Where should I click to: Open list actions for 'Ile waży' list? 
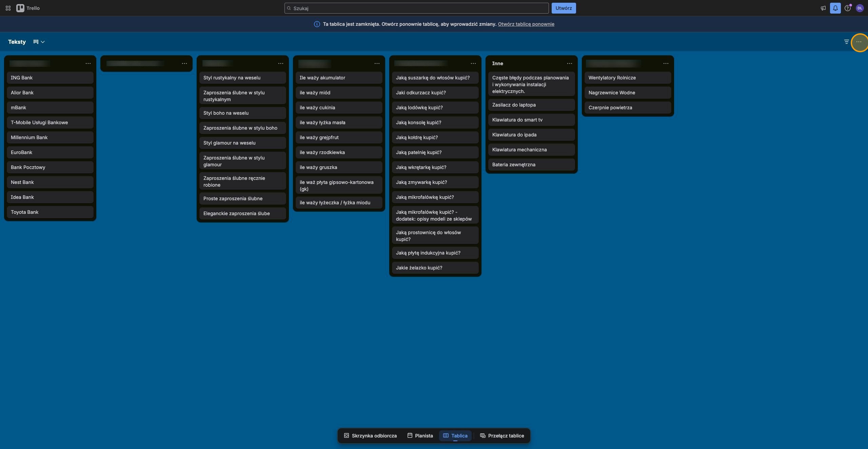377,63
